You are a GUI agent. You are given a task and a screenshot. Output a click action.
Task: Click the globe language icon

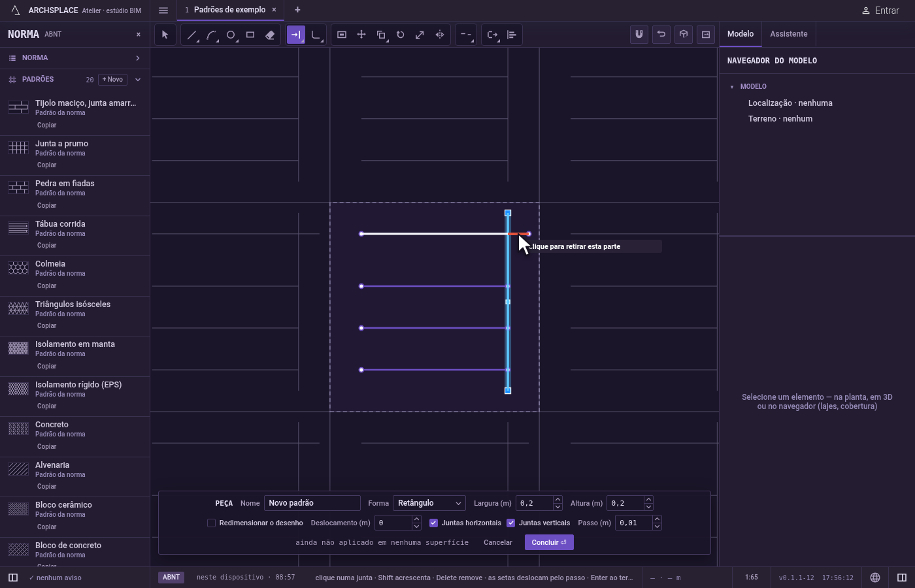click(875, 578)
